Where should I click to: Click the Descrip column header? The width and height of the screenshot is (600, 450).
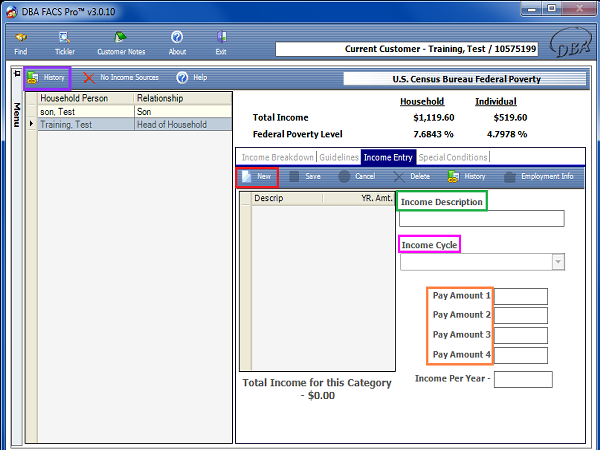(287, 198)
